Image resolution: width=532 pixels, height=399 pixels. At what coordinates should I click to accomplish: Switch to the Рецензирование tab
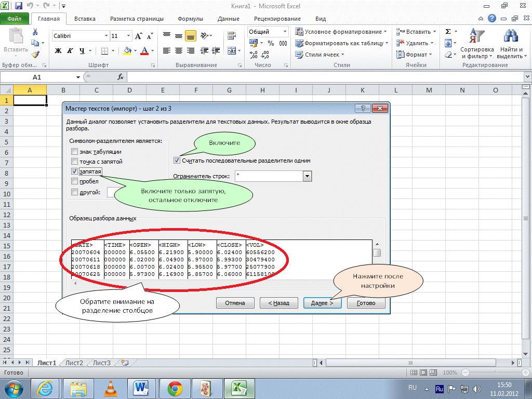coord(277,19)
